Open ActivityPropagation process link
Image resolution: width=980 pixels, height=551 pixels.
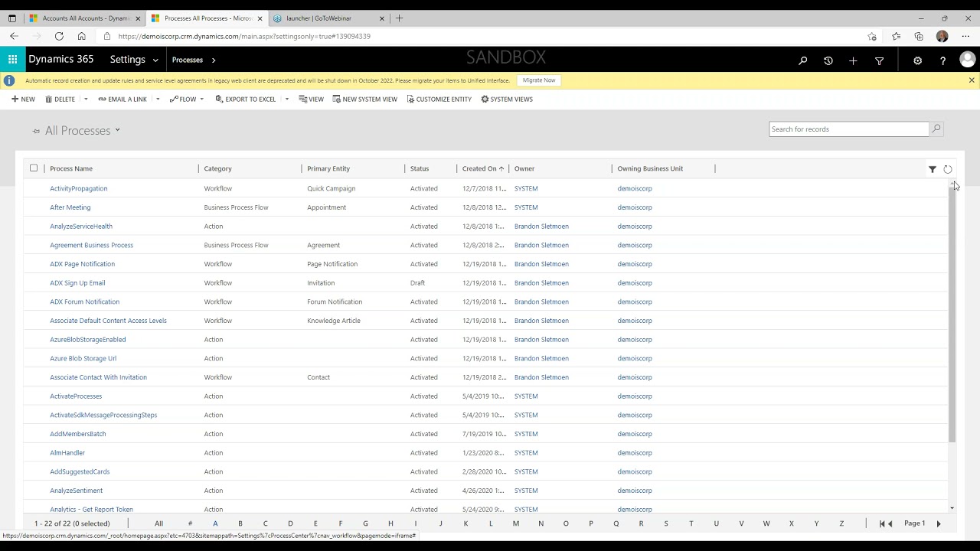tap(79, 188)
